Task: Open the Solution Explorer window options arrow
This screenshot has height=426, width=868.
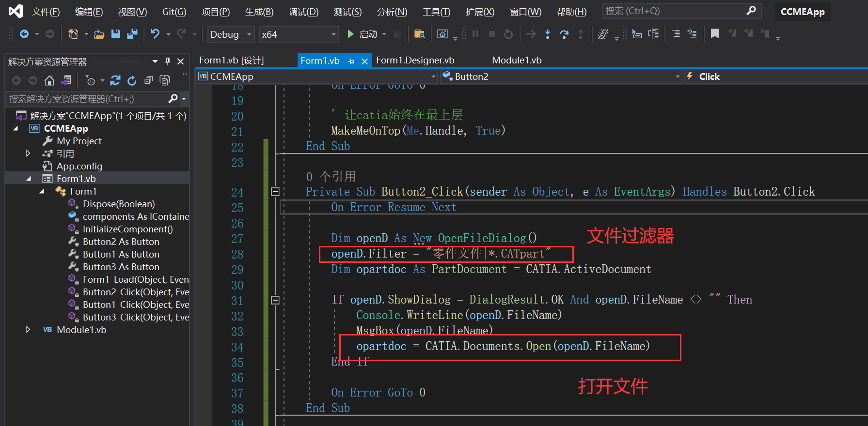Action: (x=155, y=61)
